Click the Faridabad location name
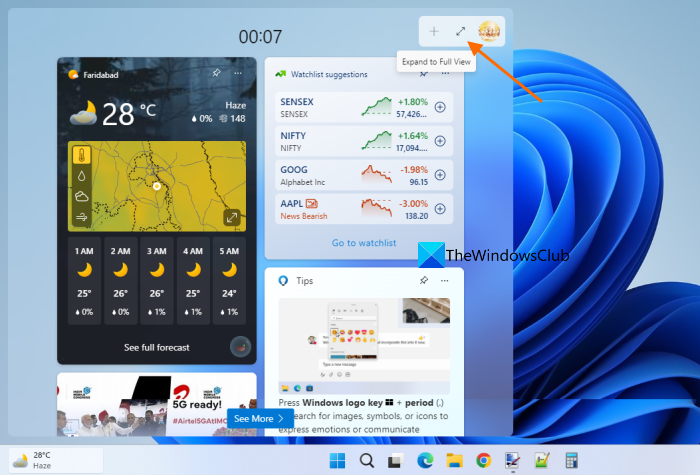Image resolution: width=700 pixels, height=475 pixels. 100,75
